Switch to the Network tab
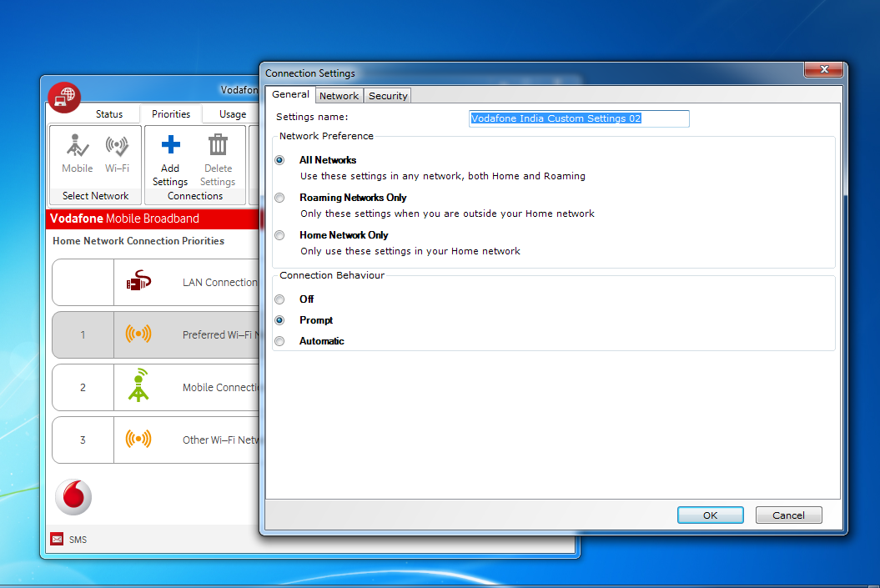 (x=339, y=96)
